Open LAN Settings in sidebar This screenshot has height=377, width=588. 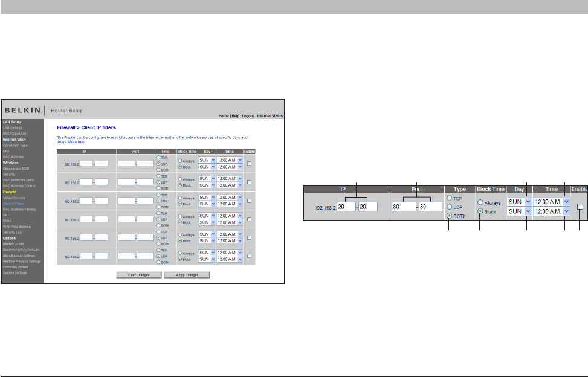point(12,128)
